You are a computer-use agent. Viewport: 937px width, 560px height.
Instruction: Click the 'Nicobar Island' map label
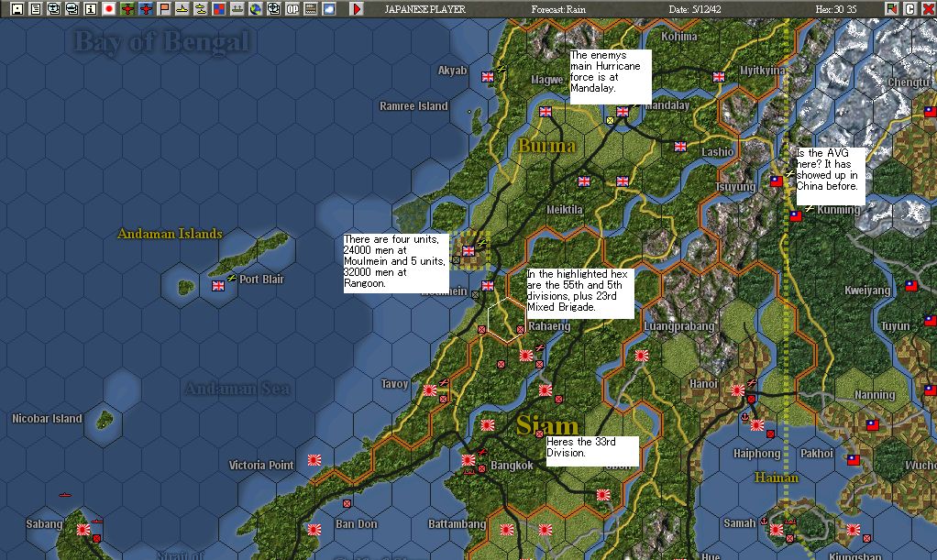pyautogui.click(x=47, y=419)
